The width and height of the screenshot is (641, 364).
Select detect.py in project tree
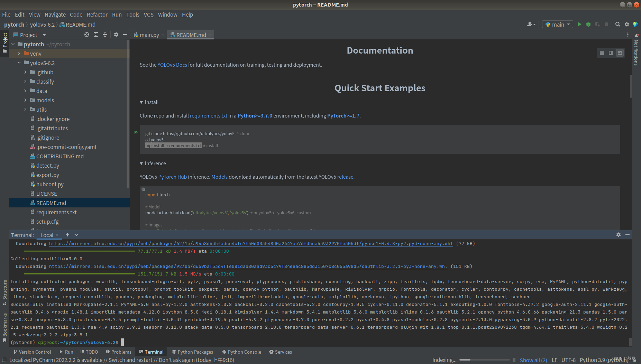(x=48, y=166)
